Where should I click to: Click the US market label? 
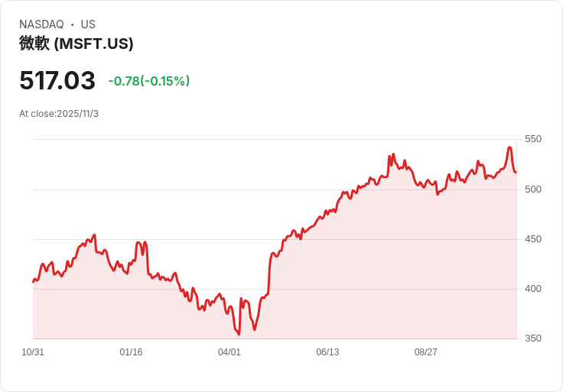click(88, 24)
